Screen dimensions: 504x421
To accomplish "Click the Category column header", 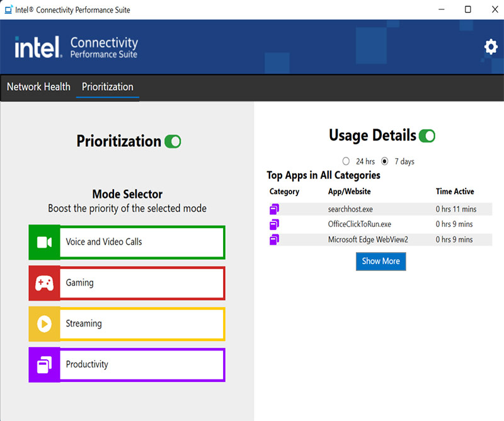I will point(285,192).
